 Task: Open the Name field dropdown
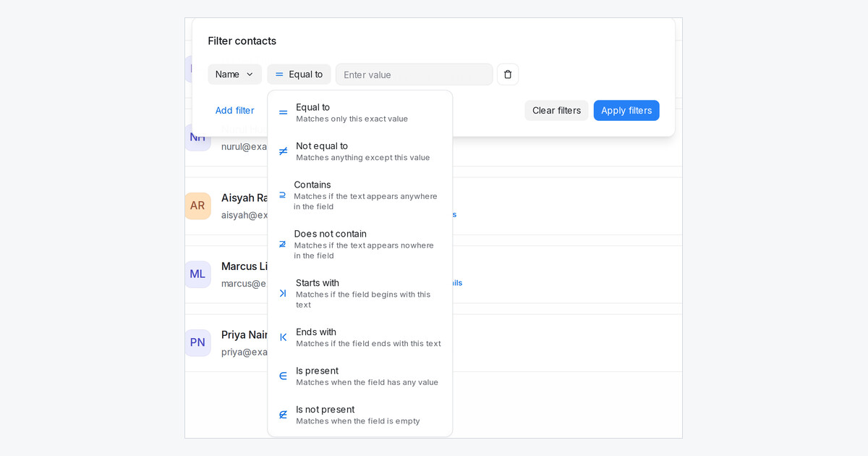point(235,75)
